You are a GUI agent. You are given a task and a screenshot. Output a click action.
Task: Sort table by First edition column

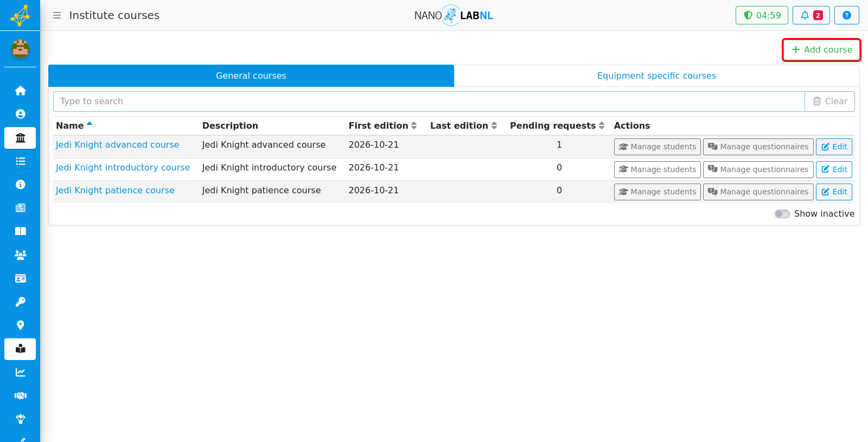pyautogui.click(x=383, y=125)
